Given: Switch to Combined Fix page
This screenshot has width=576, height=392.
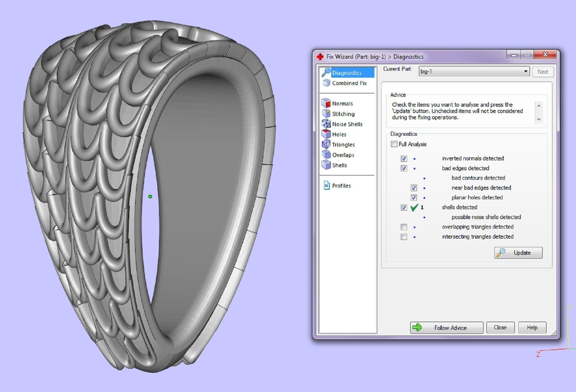Looking at the screenshot, I should tap(349, 83).
